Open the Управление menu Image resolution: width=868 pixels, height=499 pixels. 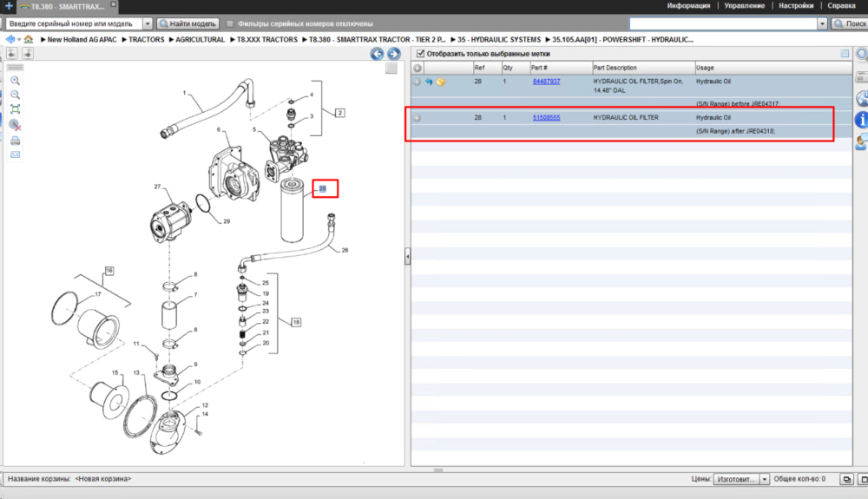click(x=744, y=5)
